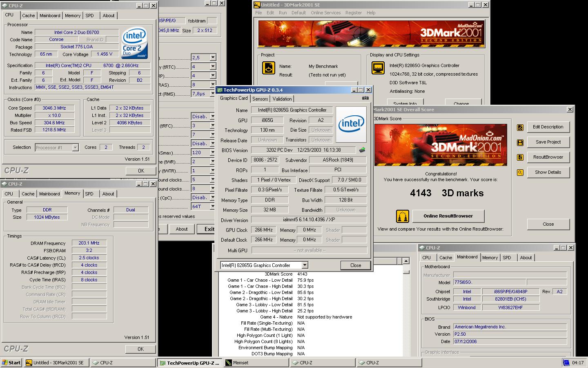Click the Intel Core 2 Duo logo
The width and height of the screenshot is (588, 368).
coord(134,43)
